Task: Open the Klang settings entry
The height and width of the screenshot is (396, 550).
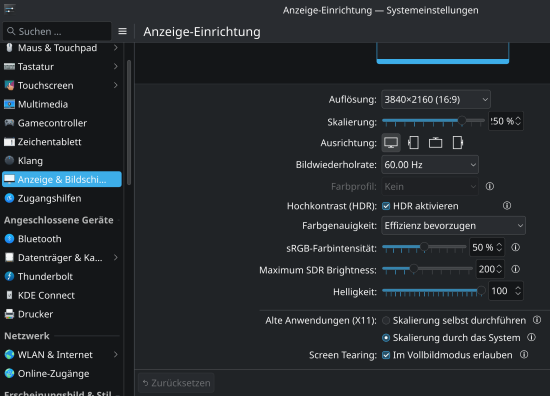Action: pyautogui.click(x=62, y=161)
